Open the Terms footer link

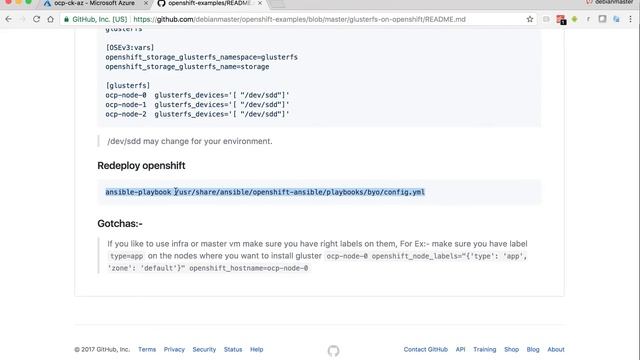pyautogui.click(x=147, y=349)
